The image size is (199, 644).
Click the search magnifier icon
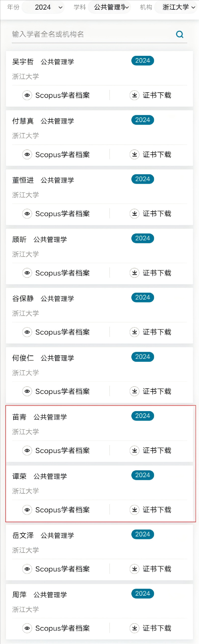point(180,34)
